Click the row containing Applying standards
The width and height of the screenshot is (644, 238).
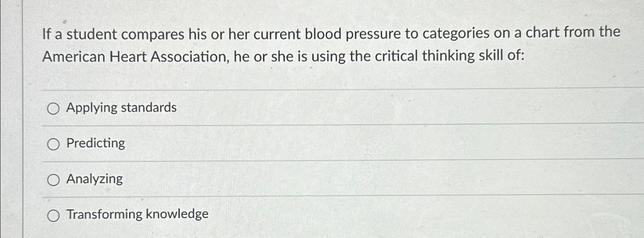point(270,108)
